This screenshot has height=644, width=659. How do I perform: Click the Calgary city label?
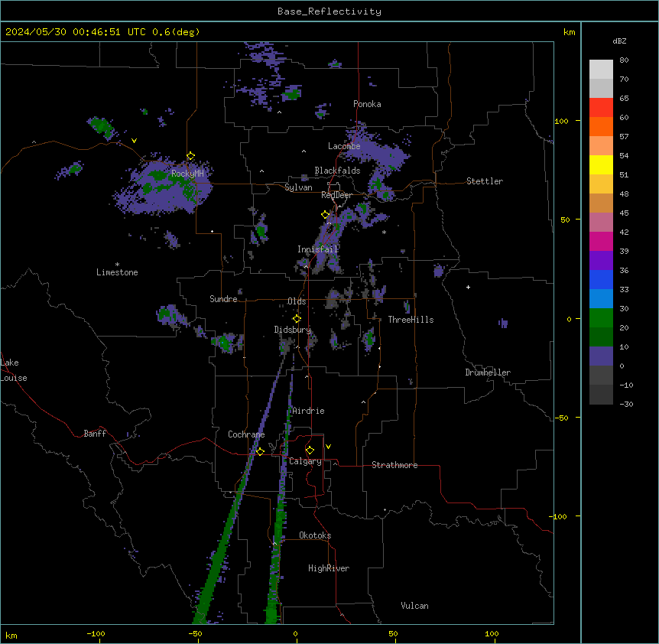tap(305, 461)
